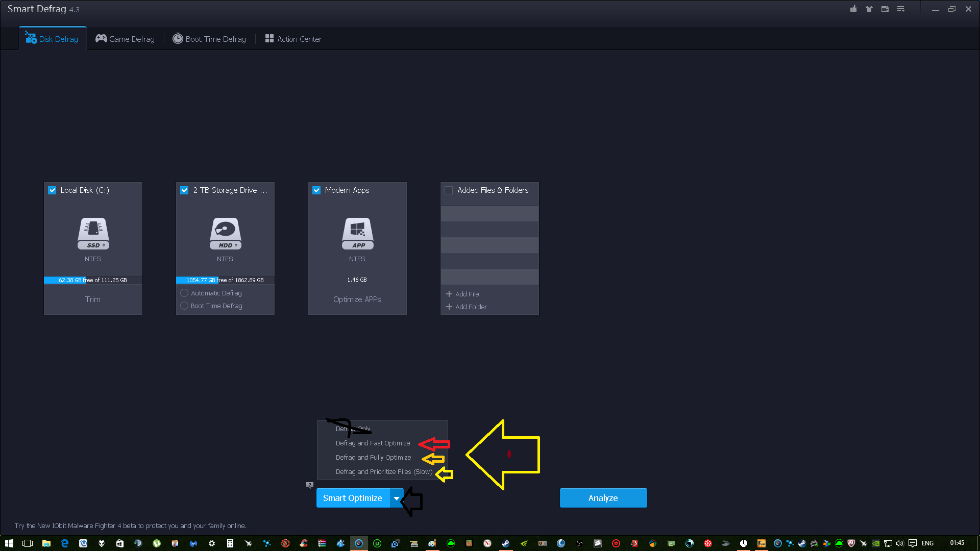
Task: Enable the Added Files & Folders checkbox
Action: [x=449, y=190]
